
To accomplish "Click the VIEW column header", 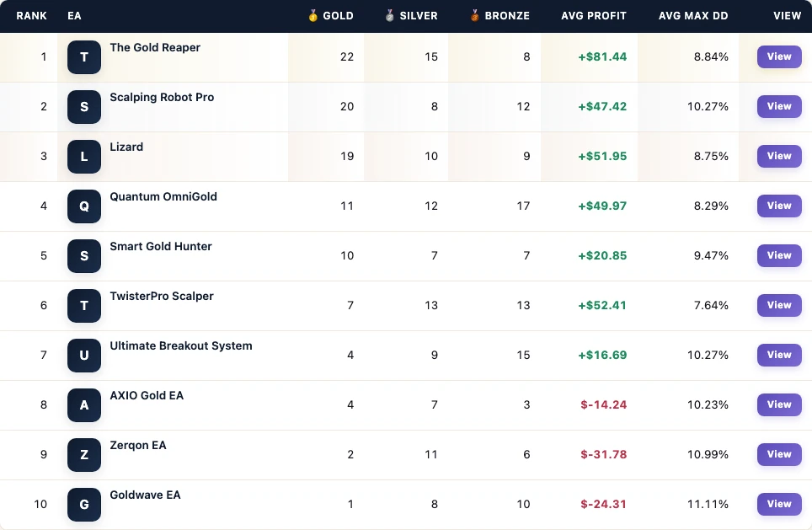I will coord(787,15).
